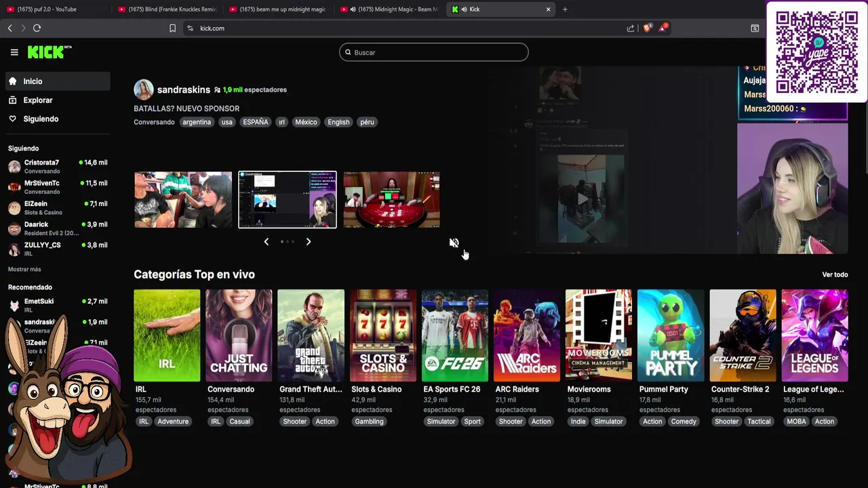Click the Sport tag under EA Sports FC 26
868x488 pixels.
(472, 422)
